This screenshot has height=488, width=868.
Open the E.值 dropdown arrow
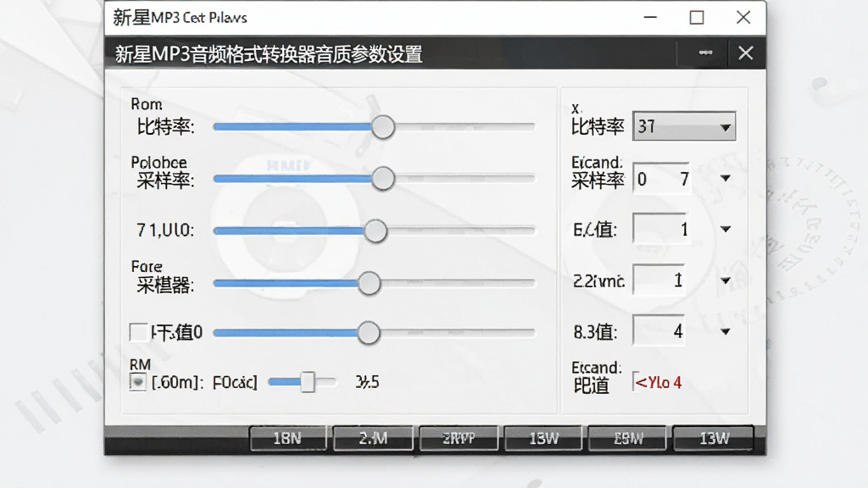tap(726, 229)
